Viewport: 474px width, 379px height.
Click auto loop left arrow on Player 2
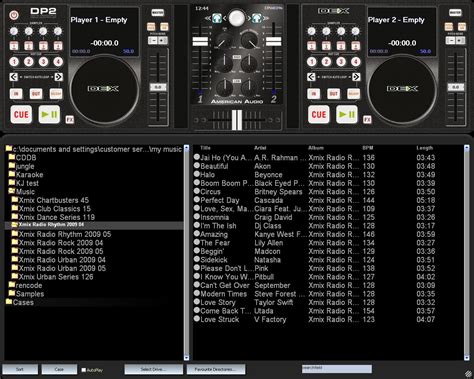click(311, 77)
